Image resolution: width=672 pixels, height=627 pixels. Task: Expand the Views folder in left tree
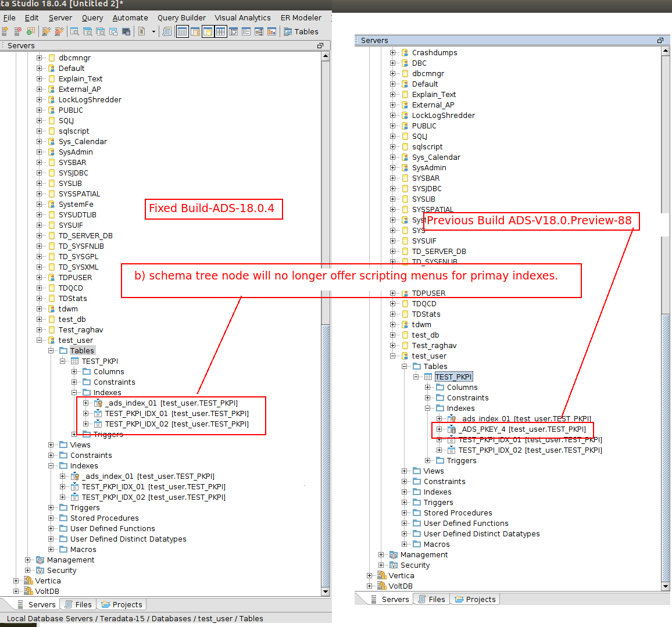click(x=51, y=445)
